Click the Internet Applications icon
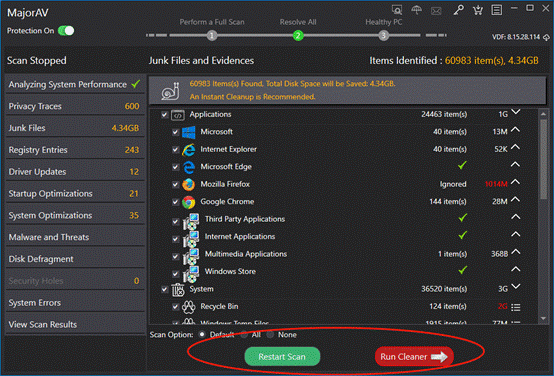Screen dimensions: 554x376 (x=191, y=239)
